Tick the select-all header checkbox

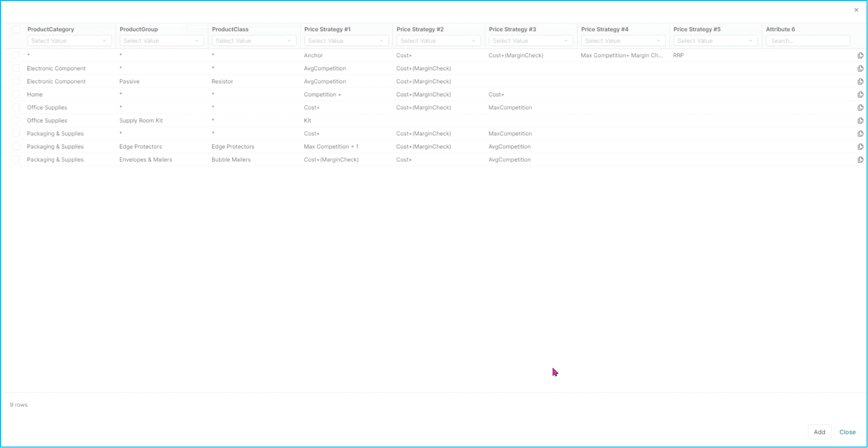(x=16, y=29)
